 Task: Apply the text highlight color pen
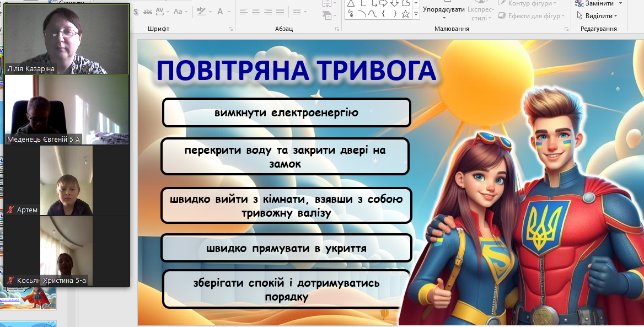201,12
